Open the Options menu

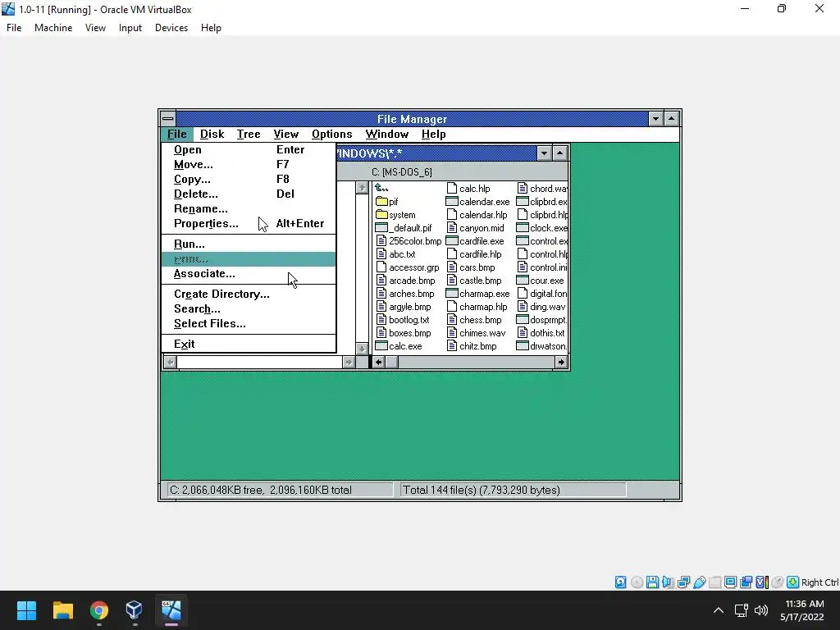point(332,135)
